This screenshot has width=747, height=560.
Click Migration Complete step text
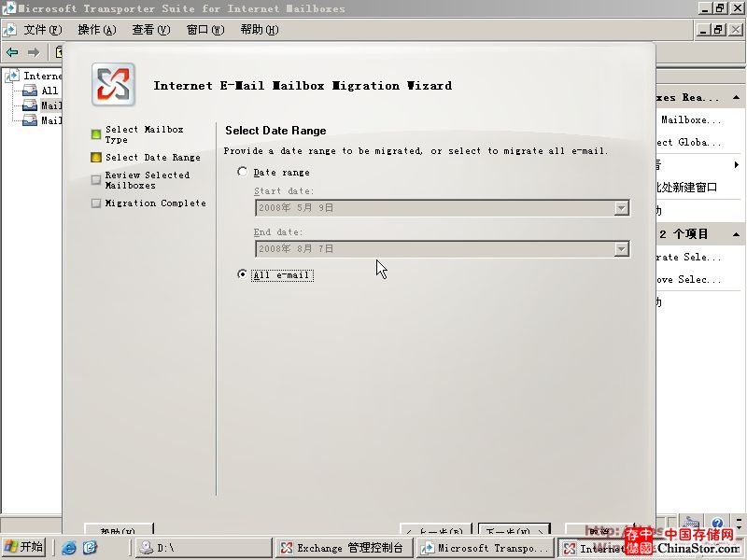[x=156, y=203]
